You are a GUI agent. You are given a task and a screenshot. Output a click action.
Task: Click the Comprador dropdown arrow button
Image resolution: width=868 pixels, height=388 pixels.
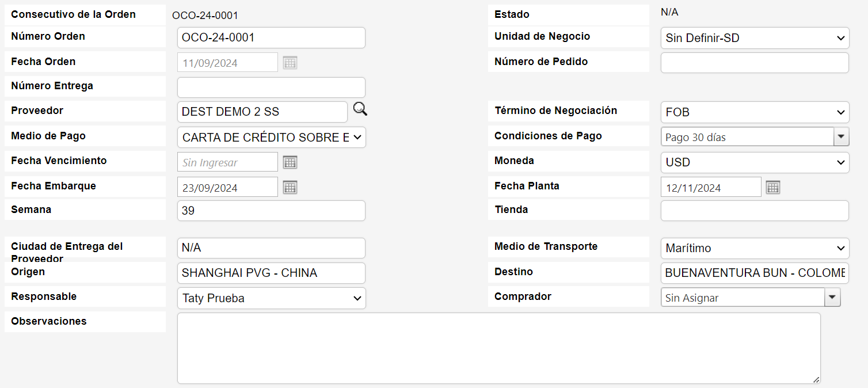coord(832,298)
